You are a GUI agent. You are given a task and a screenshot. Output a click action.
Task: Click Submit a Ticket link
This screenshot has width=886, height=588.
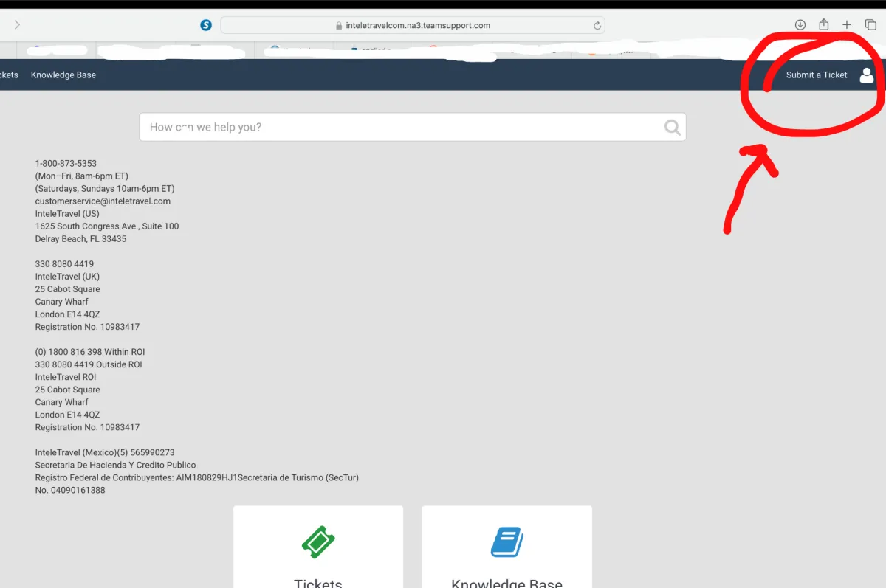click(x=817, y=75)
